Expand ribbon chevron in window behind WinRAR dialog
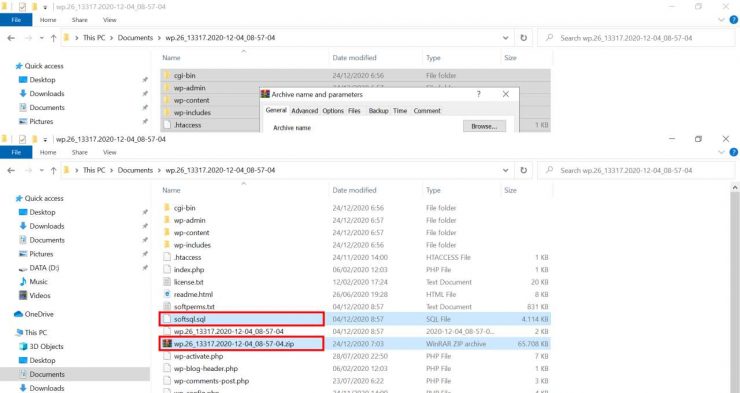 pos(721,20)
